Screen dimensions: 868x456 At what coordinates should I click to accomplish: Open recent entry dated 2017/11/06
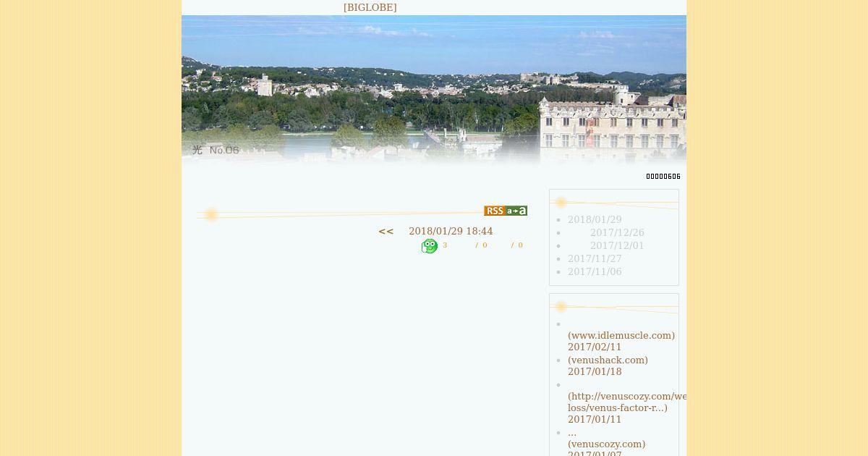(x=595, y=272)
